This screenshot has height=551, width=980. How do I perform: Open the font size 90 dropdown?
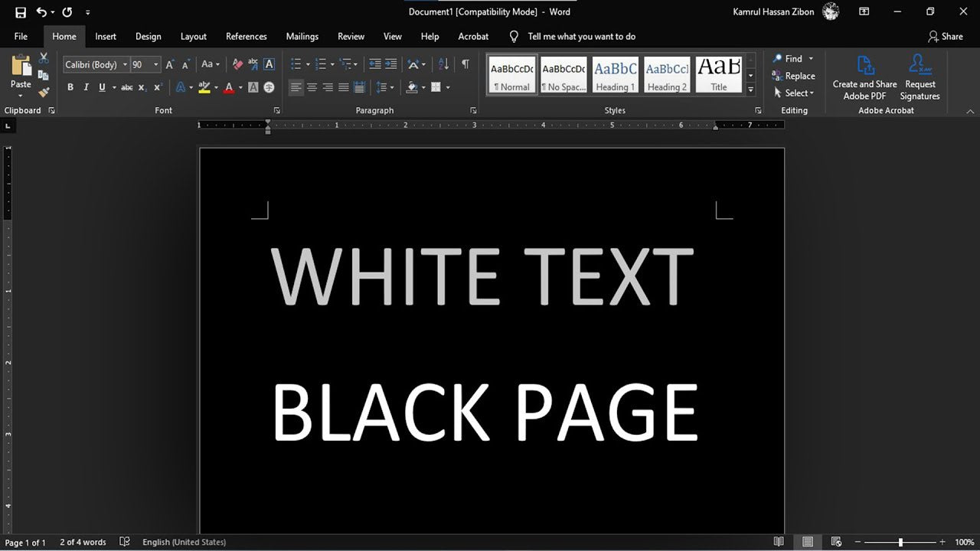coord(156,65)
